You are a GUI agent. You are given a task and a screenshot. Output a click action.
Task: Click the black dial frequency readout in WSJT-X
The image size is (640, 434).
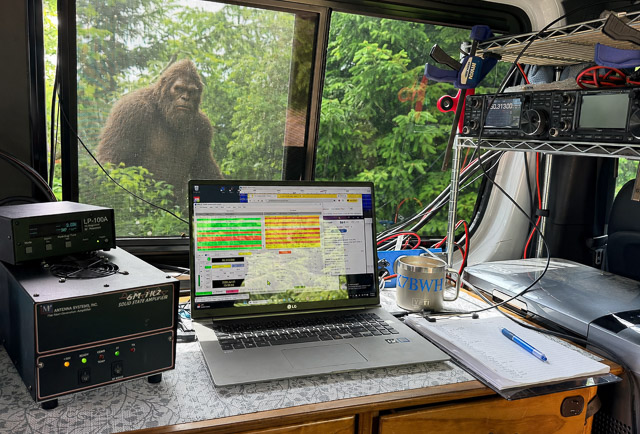click(228, 260)
